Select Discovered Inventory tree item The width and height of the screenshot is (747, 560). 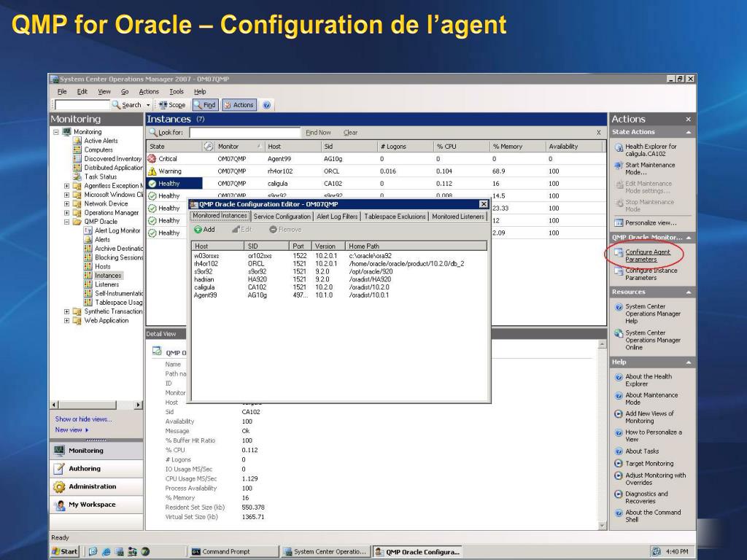[113, 159]
